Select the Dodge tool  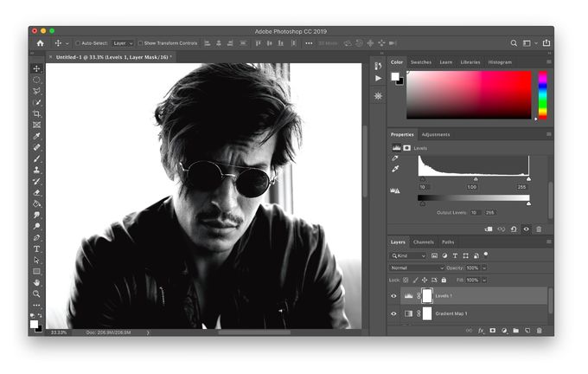36,226
